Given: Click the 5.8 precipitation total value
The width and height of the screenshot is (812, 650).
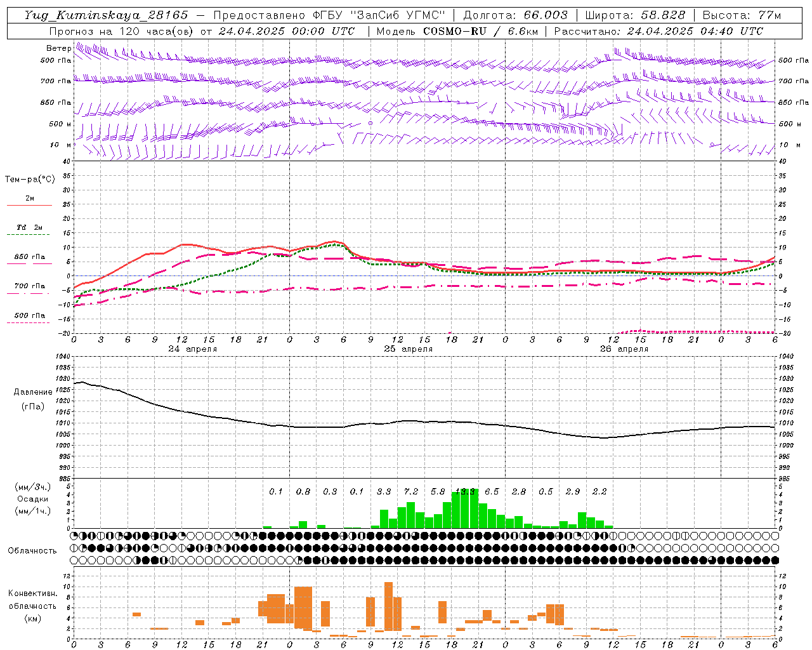Looking at the screenshot, I should (438, 492).
